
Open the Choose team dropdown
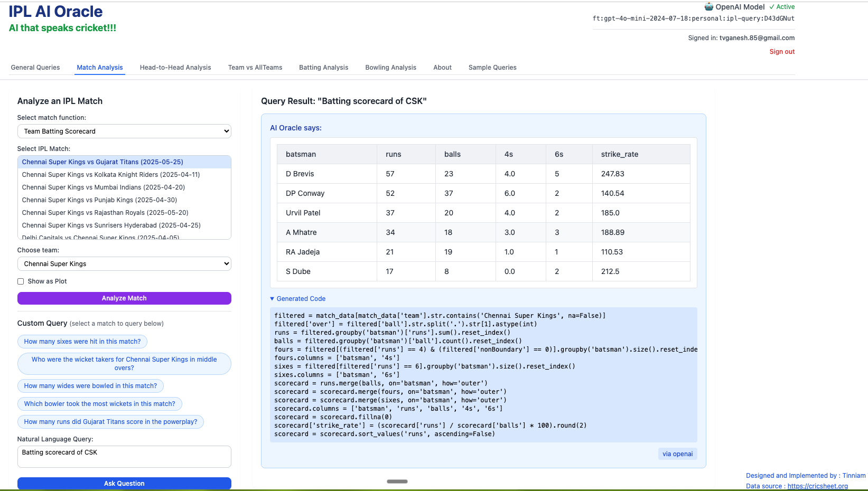[x=124, y=264]
